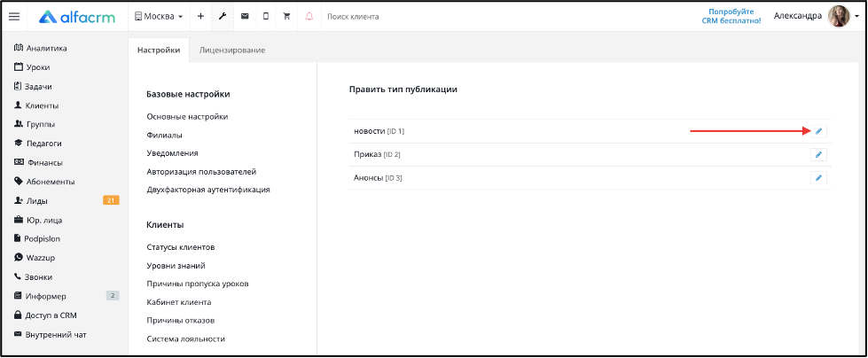Screen dimensions: 868x358
Task: Click the mobile phone icon in toolbar
Action: [x=266, y=17]
